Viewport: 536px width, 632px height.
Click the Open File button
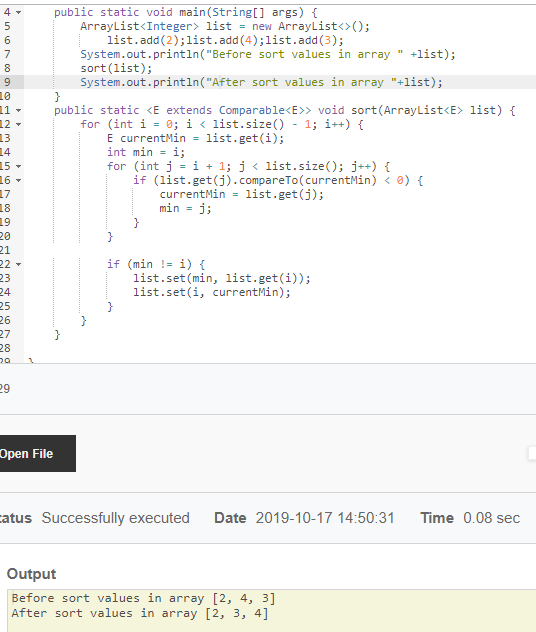click(36, 453)
